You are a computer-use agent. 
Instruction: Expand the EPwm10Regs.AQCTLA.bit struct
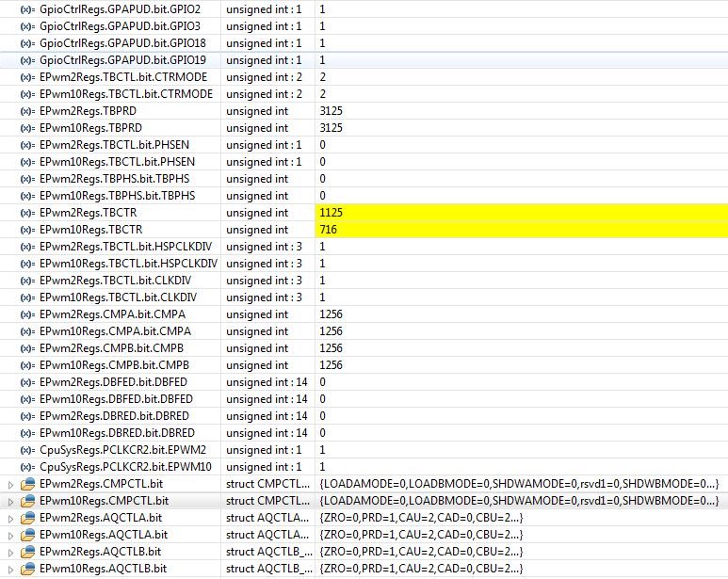10,536
